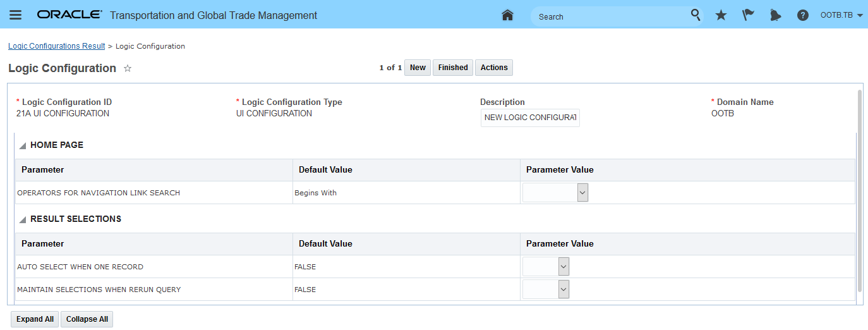Open the Actions menu
The width and height of the screenshot is (868, 330).
pos(494,68)
